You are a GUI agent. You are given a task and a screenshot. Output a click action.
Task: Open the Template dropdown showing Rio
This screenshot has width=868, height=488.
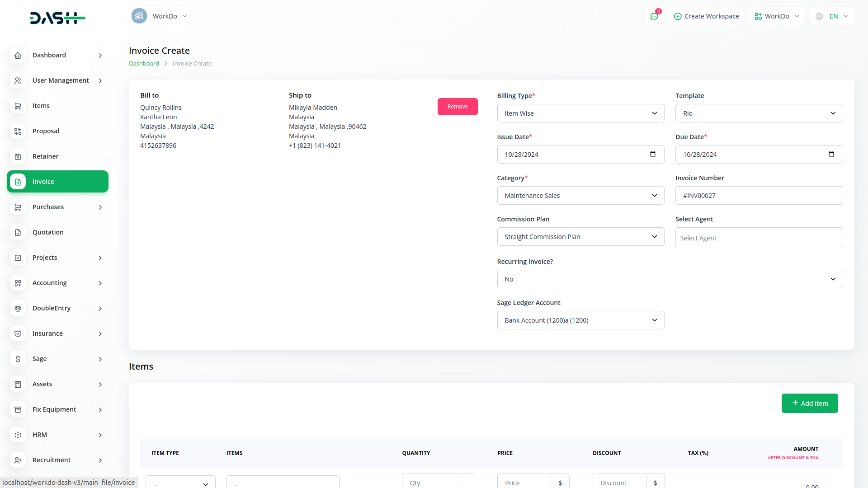pyautogui.click(x=759, y=113)
